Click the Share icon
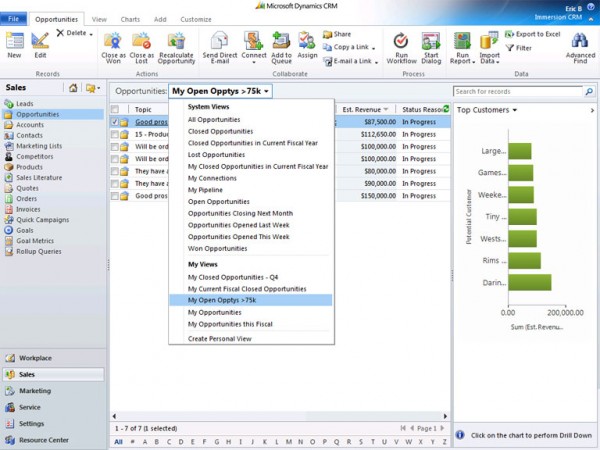Screen dimensions: 600x450 (x=327, y=34)
